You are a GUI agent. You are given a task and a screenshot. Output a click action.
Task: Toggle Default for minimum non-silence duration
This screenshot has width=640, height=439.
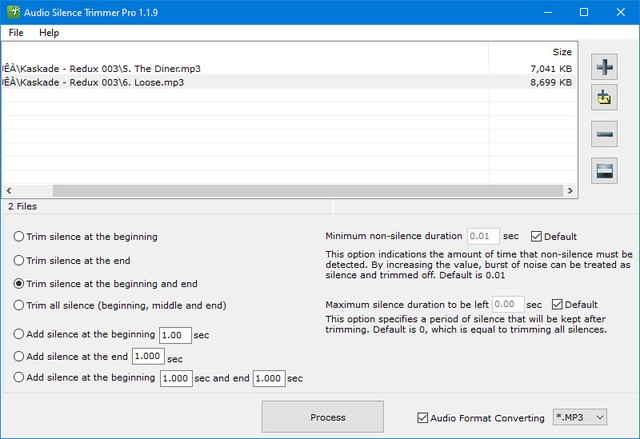(537, 236)
